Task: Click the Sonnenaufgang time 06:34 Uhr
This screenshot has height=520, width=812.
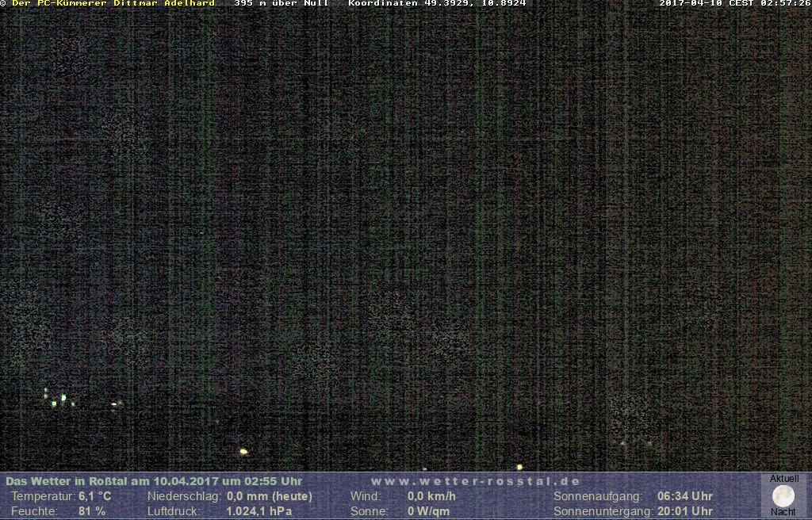Action: pyautogui.click(x=684, y=496)
